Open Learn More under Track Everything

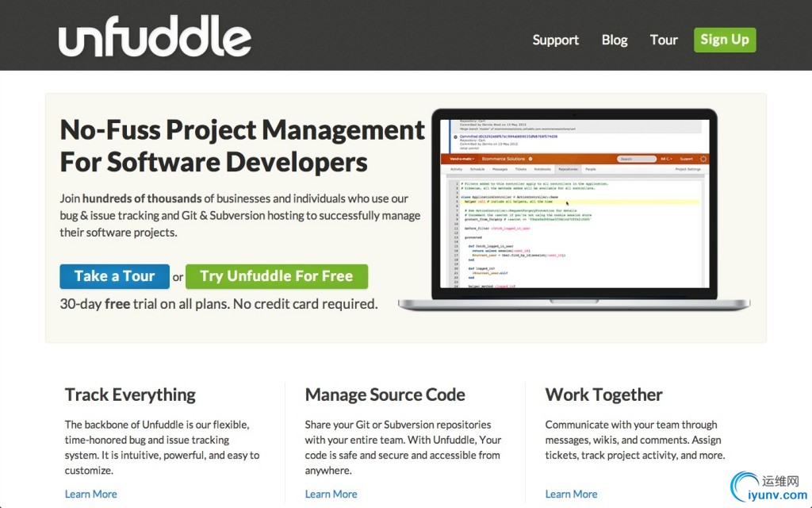(90, 494)
